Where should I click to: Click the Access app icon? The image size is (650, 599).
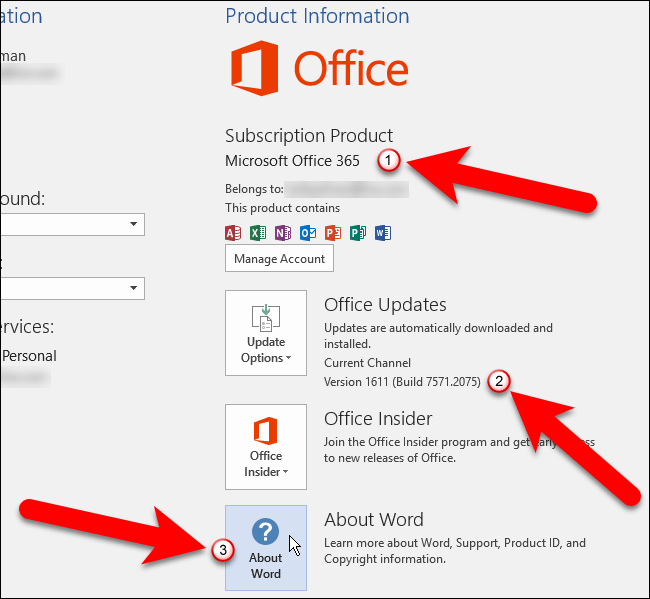[x=234, y=233]
